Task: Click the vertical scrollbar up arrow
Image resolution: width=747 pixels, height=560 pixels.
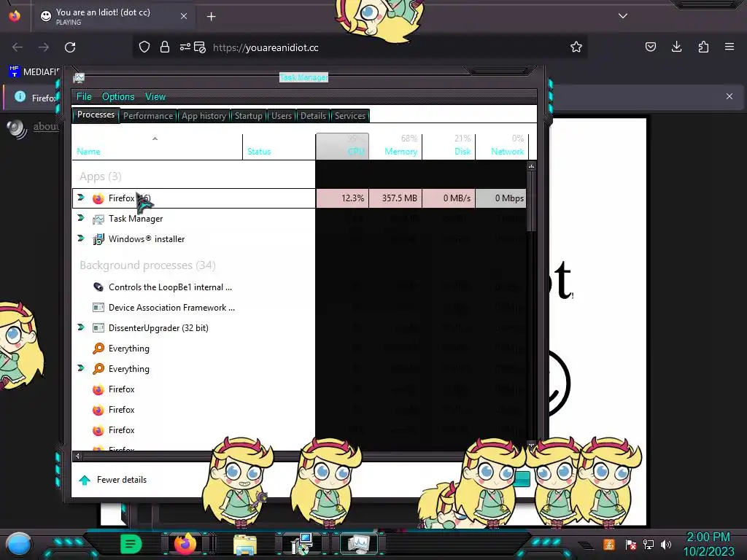Action: coord(531,166)
